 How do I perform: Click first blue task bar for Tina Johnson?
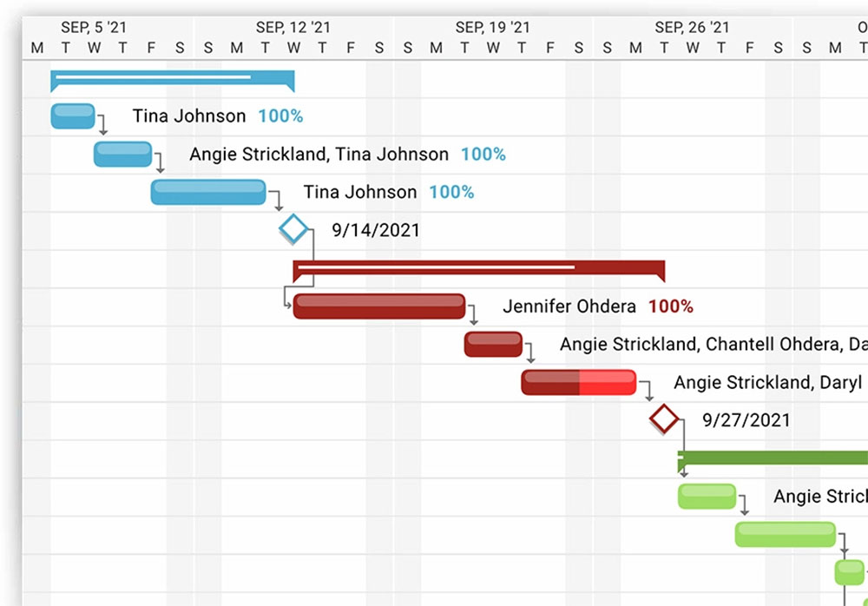pyautogui.click(x=73, y=115)
